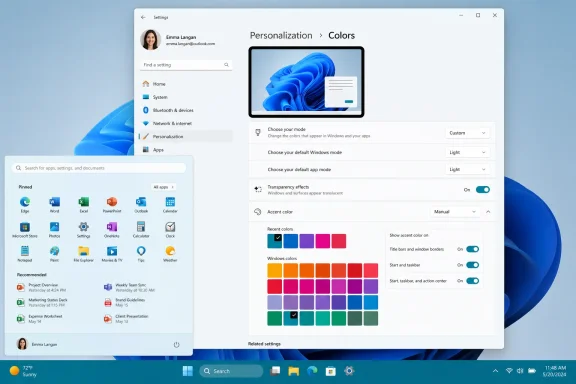This screenshot has height=384, width=576.
Task: Open Settings gear icon on taskbar
Action: [x=349, y=371]
